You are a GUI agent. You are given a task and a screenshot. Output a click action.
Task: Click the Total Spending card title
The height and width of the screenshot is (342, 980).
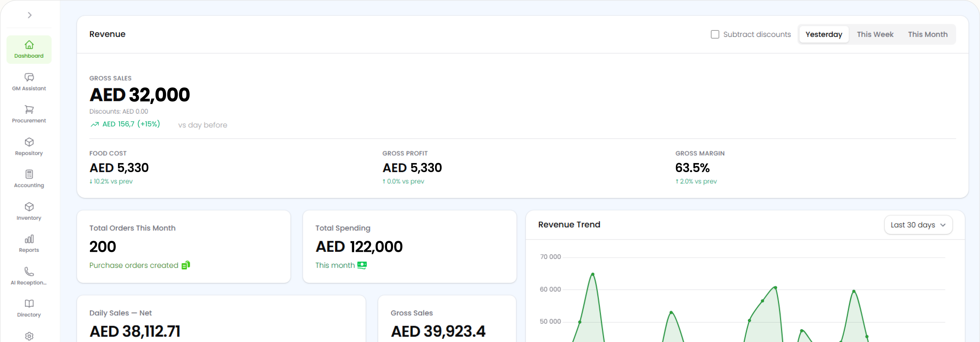point(343,228)
